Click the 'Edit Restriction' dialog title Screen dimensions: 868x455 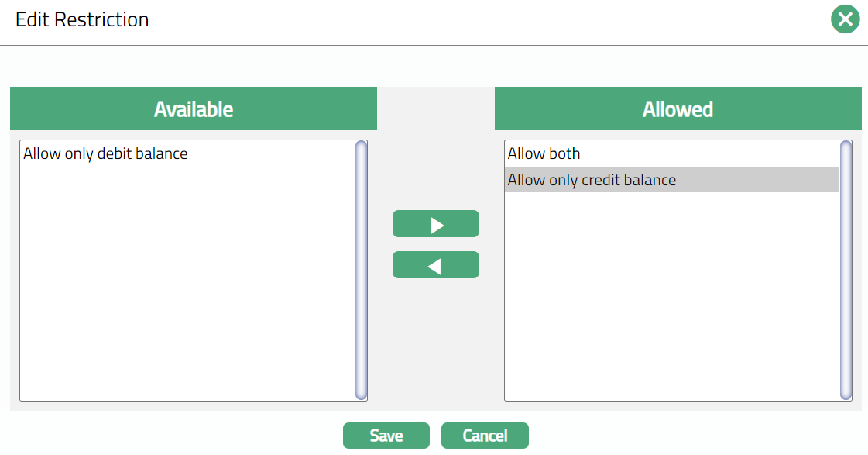(x=82, y=20)
